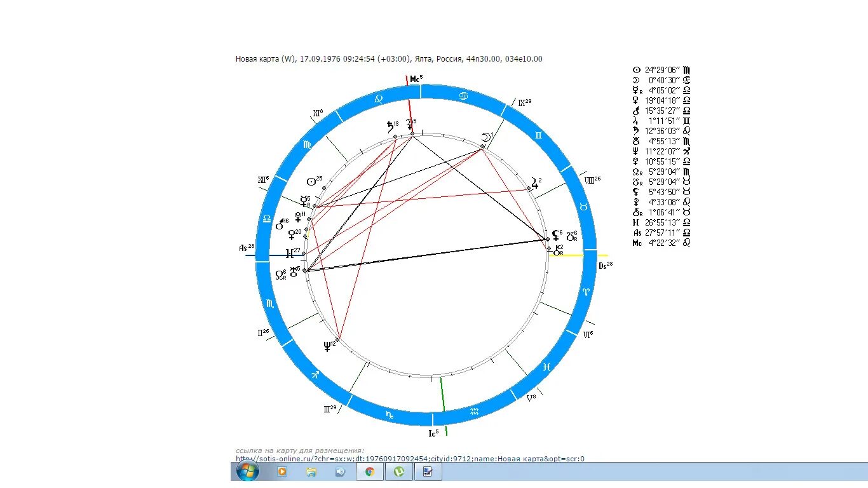Select the Chiron glyph on the chart wheel
The image size is (868, 488).
pos(557,251)
